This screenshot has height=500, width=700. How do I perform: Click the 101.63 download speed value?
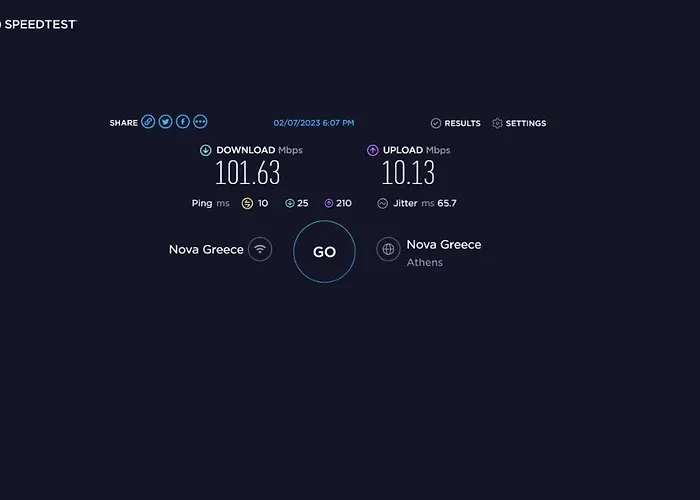[x=248, y=173]
